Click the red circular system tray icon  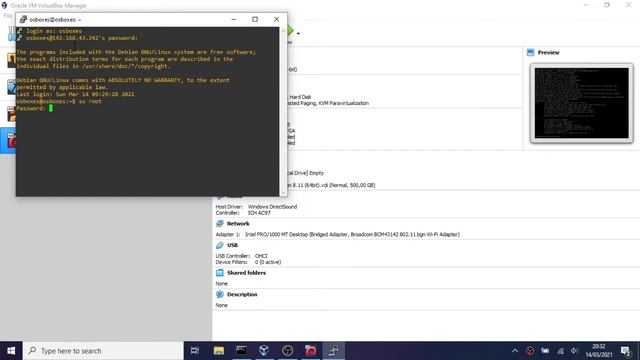tap(530, 351)
